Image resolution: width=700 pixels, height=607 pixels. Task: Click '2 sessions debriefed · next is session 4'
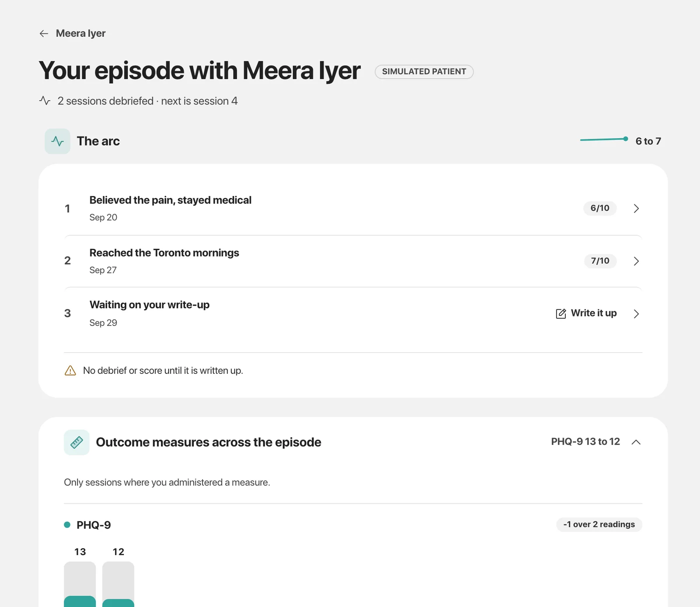coord(148,101)
